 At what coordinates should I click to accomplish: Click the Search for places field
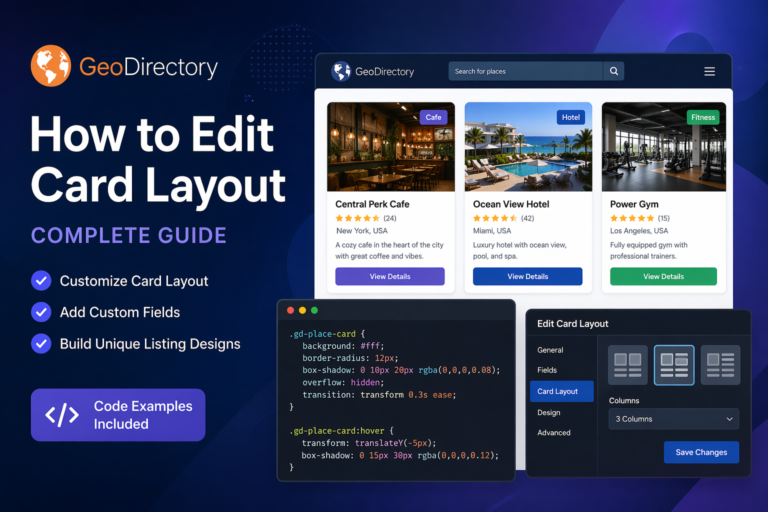526,71
